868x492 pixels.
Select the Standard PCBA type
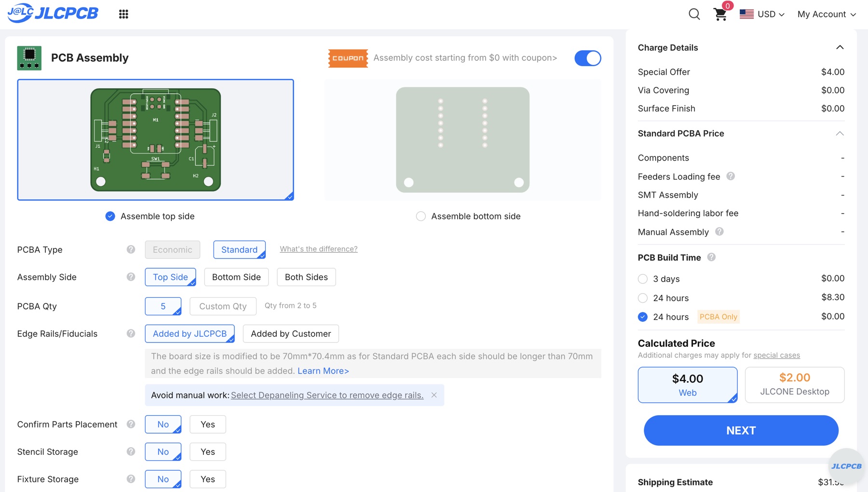[240, 249]
